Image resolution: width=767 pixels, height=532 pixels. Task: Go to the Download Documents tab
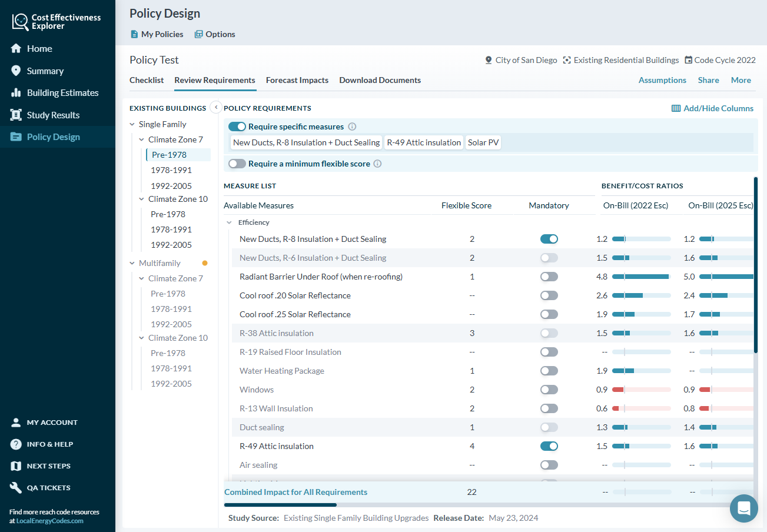pyautogui.click(x=380, y=80)
